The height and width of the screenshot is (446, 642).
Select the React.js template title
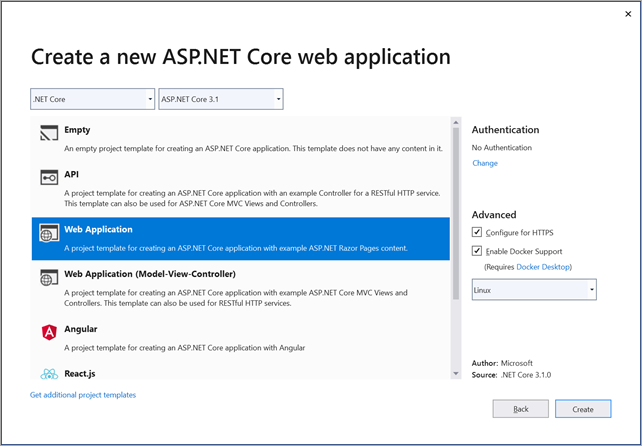point(80,374)
